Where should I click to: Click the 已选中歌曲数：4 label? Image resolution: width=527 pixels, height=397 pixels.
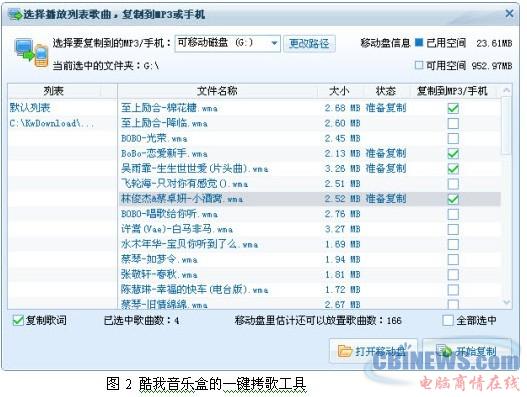tap(141, 320)
